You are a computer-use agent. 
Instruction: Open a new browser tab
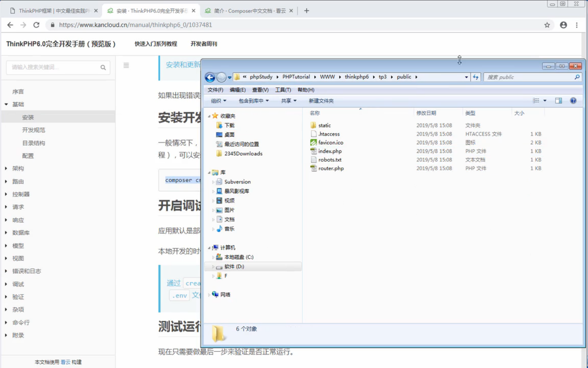pos(307,11)
